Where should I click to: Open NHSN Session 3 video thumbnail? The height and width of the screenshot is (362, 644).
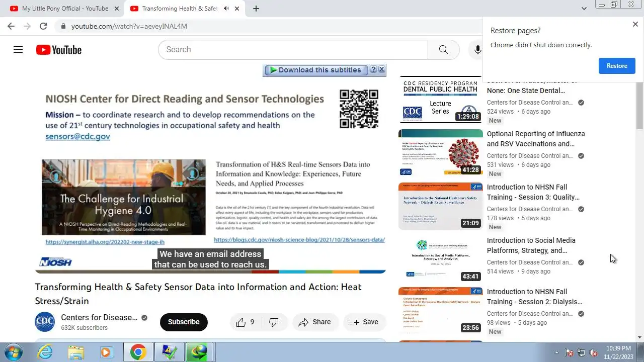pyautogui.click(x=441, y=206)
